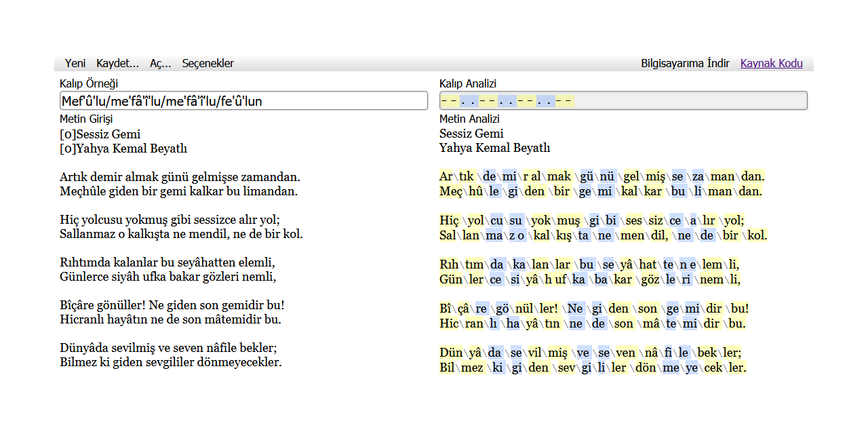The image size is (868, 434).
Task: Click the highlighted "Dün" syllable in analysis
Action: pos(450,353)
